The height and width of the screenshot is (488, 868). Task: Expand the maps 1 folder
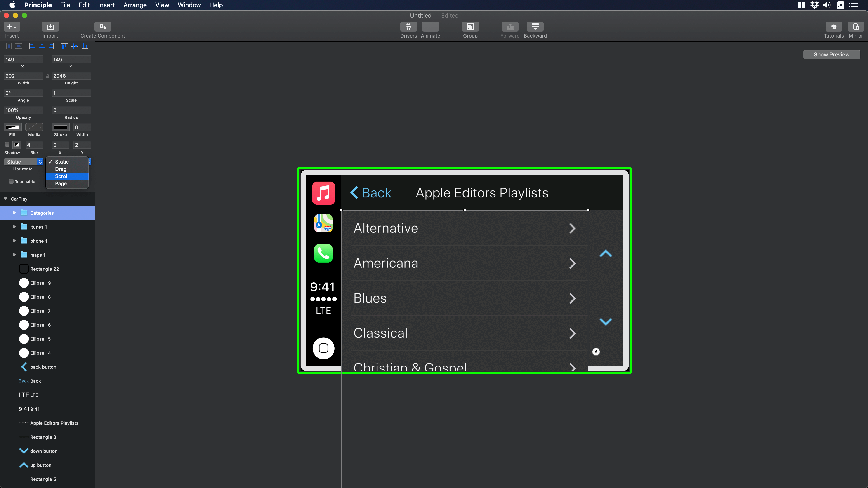14,255
